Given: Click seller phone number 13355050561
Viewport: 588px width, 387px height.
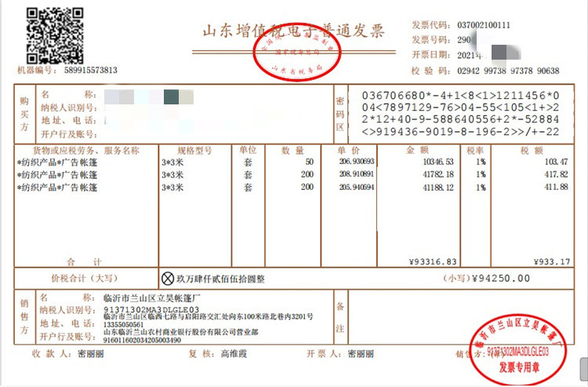Looking at the screenshot, I should (124, 325).
